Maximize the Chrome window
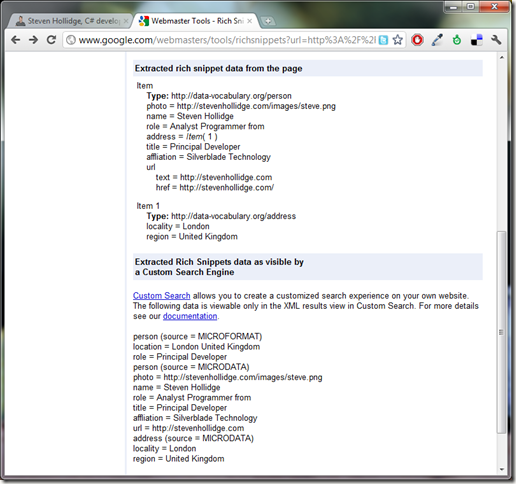 pos(471,7)
